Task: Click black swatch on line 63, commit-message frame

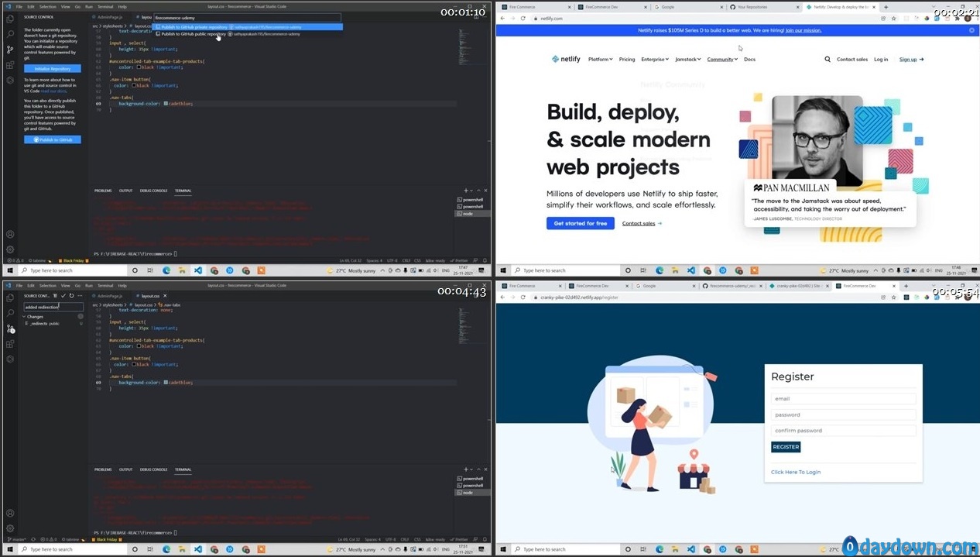Action: [x=139, y=346]
